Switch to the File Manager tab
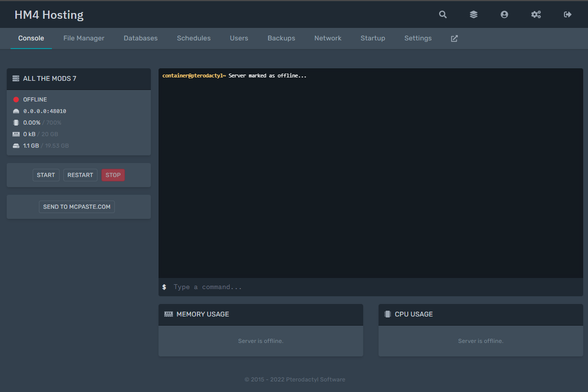 coord(84,38)
